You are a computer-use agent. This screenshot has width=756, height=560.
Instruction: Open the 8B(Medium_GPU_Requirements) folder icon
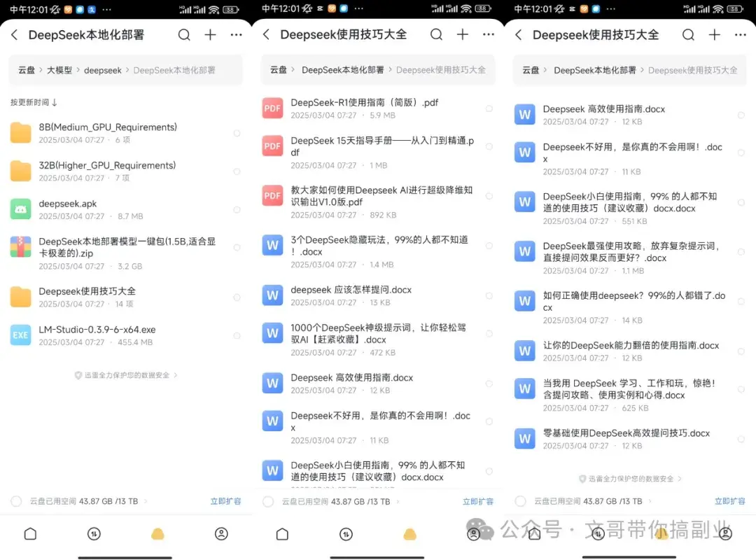click(21, 132)
